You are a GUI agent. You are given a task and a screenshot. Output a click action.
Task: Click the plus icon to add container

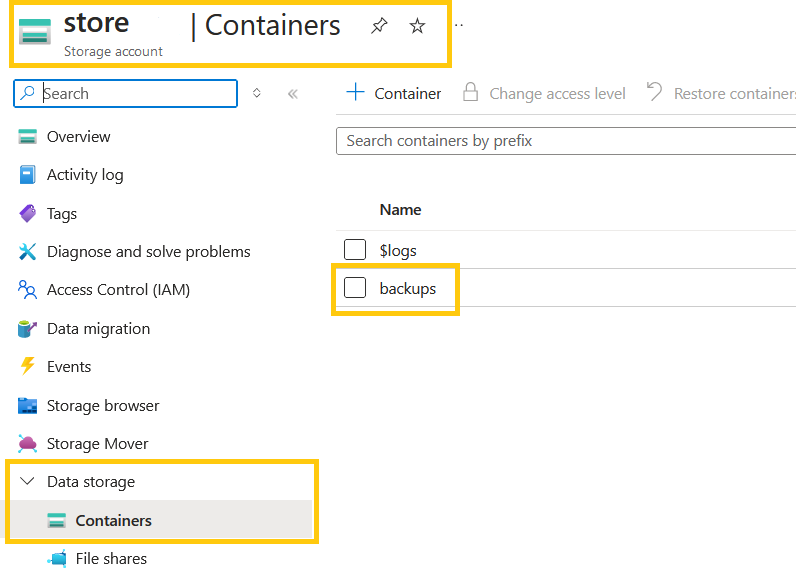tap(355, 92)
